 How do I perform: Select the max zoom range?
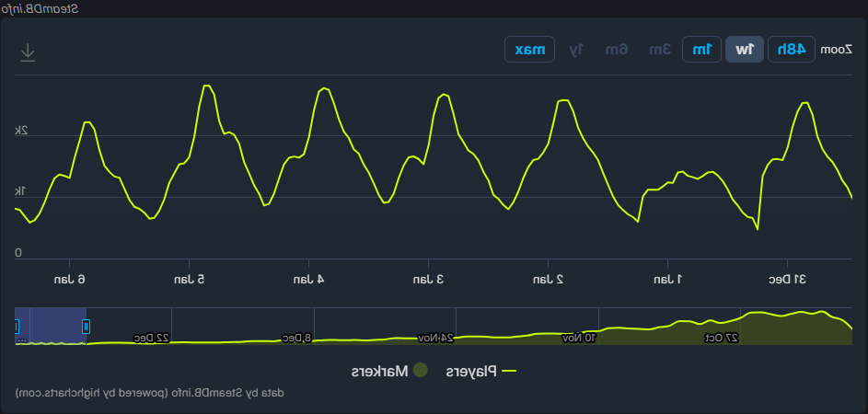point(530,50)
